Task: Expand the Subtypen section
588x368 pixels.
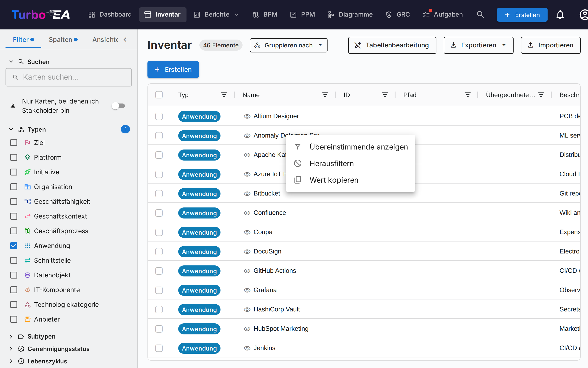Action: pos(11,336)
